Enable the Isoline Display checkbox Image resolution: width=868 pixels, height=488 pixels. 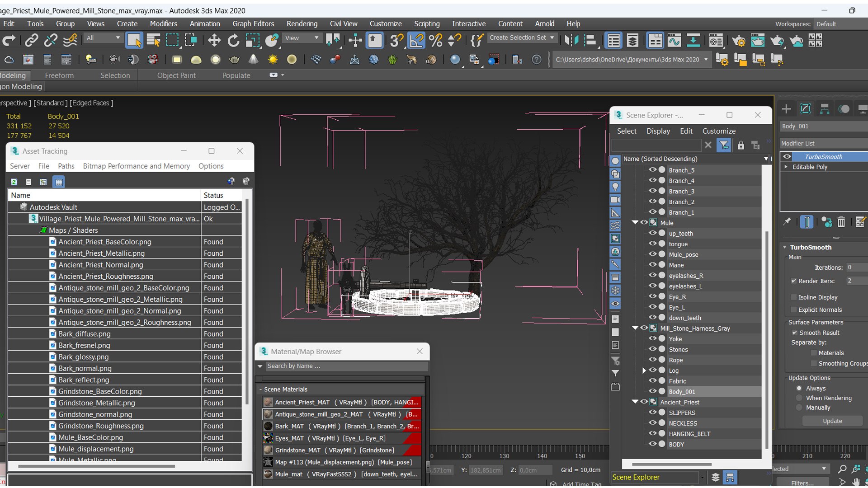(x=794, y=297)
